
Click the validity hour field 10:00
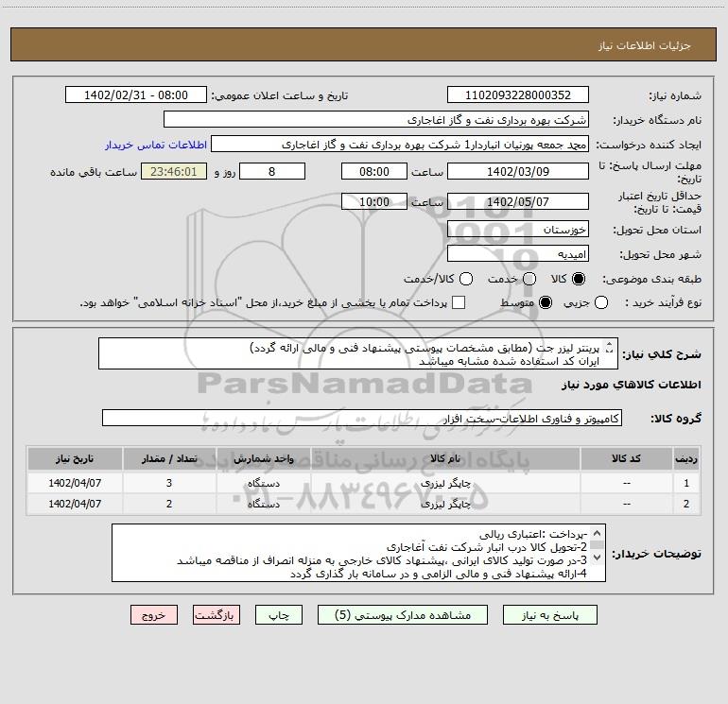pos(374,201)
